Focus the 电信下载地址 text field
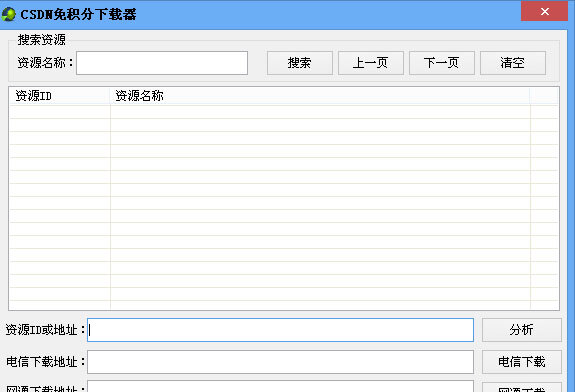 click(280, 362)
